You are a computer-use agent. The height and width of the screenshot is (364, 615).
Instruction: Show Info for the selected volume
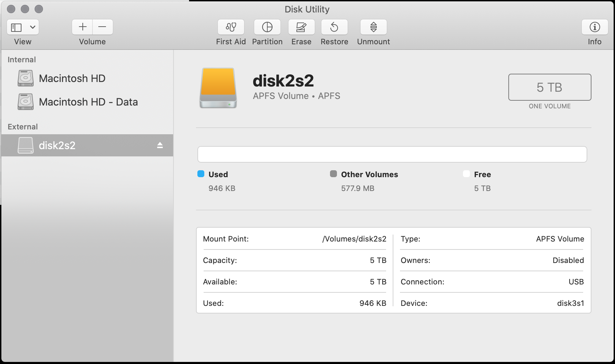click(595, 27)
